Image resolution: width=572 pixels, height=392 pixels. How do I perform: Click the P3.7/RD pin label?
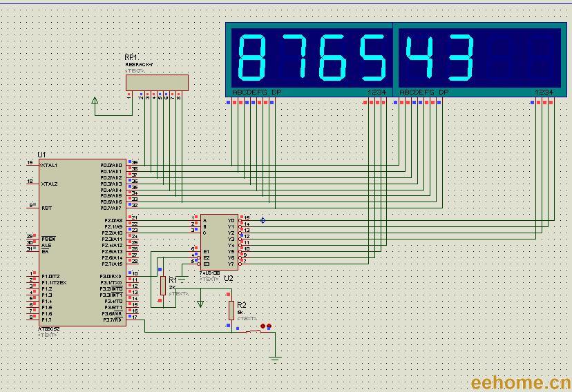[x=113, y=320]
